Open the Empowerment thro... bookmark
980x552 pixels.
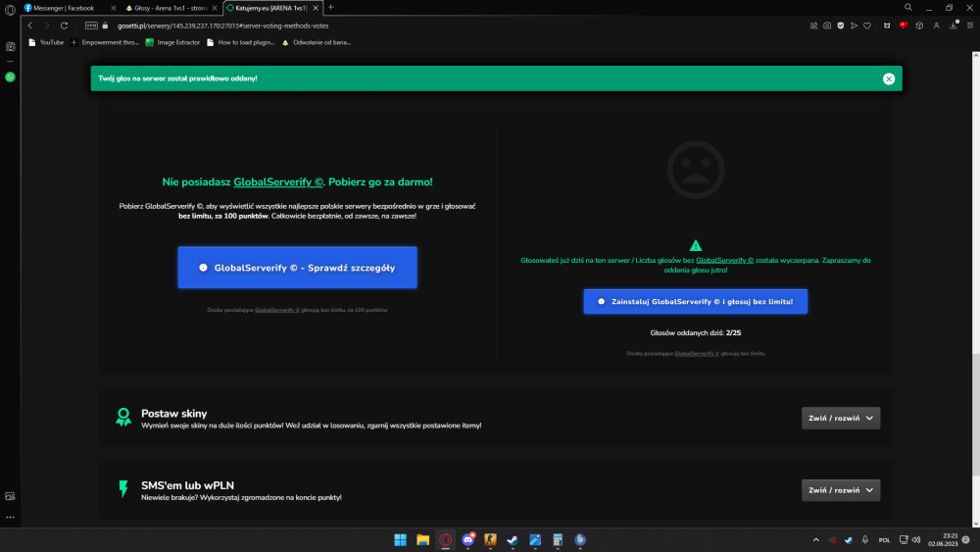click(x=105, y=42)
